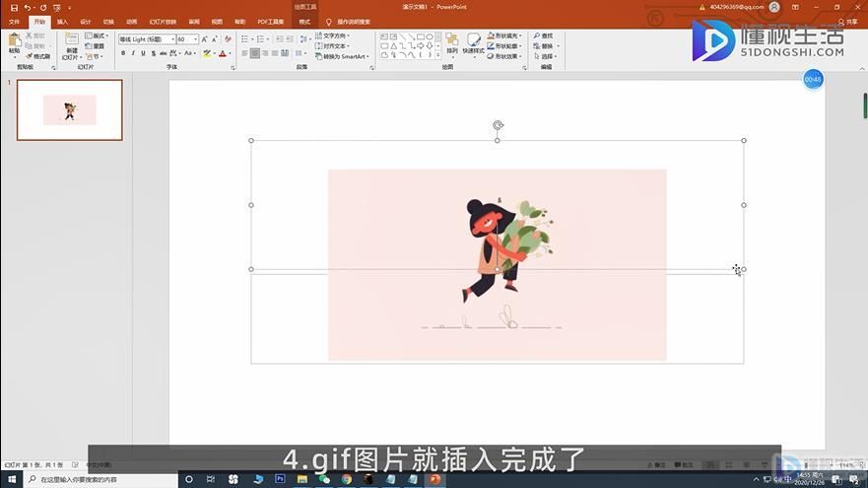Switch to PDF工具集 ribbon tab
Screen dimensions: 868x488
pos(270,22)
